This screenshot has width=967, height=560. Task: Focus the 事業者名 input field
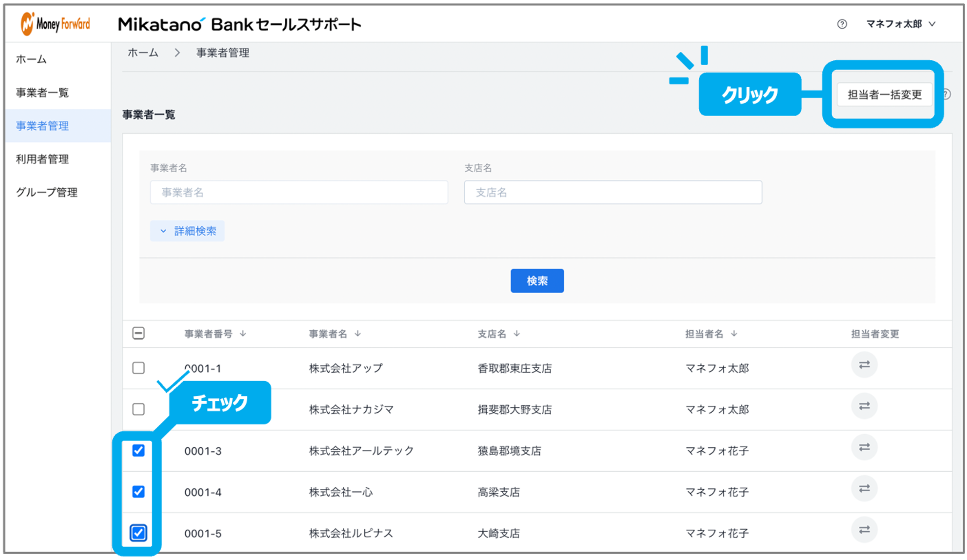tap(299, 192)
